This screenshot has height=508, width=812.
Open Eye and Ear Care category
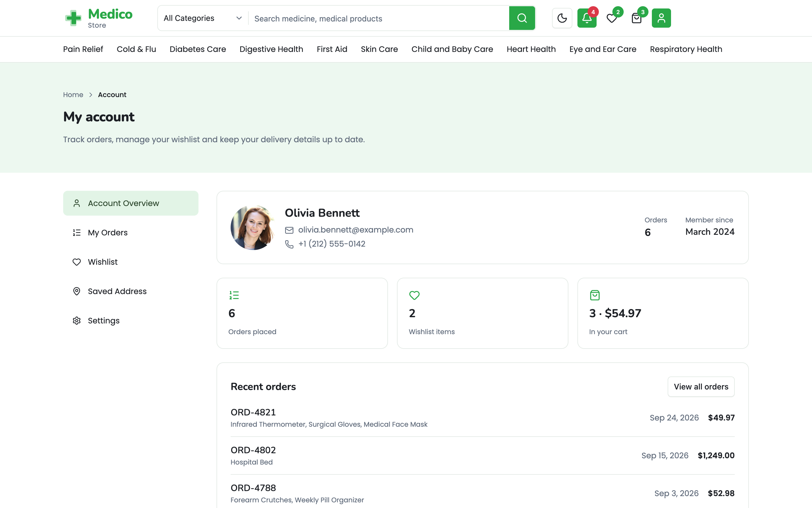[603, 49]
